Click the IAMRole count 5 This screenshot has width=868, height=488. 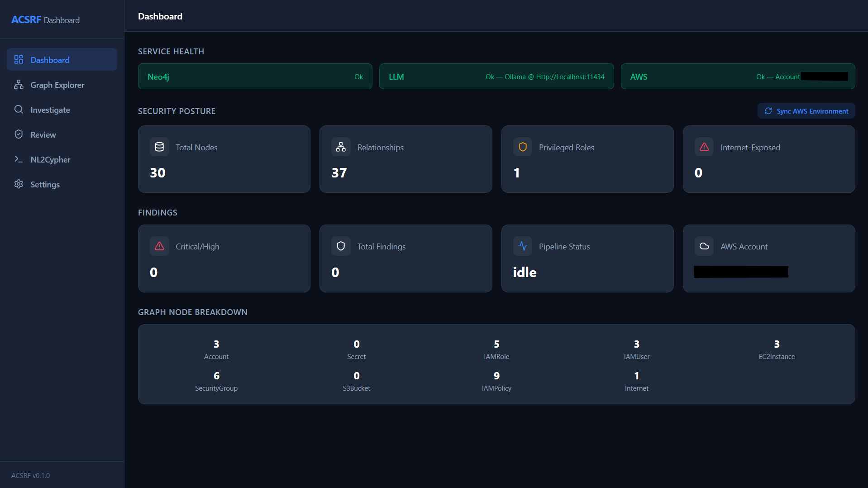pos(496,344)
